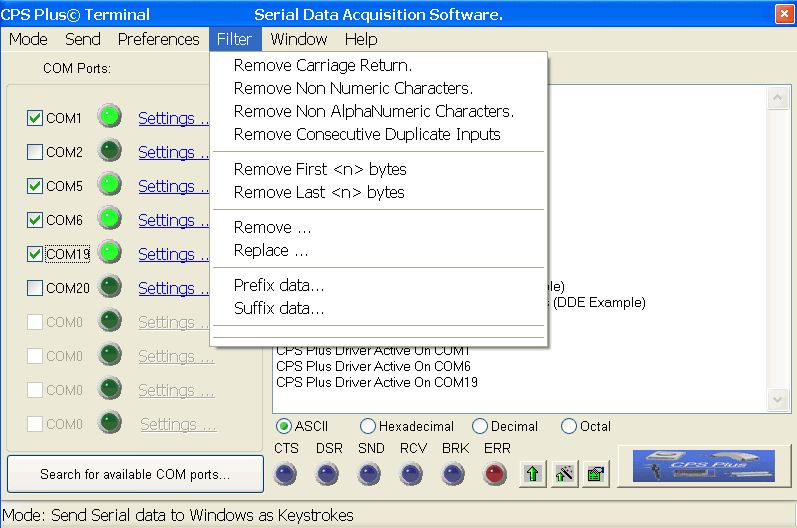Click the COM19 green status LED
The image size is (797, 528).
click(110, 253)
